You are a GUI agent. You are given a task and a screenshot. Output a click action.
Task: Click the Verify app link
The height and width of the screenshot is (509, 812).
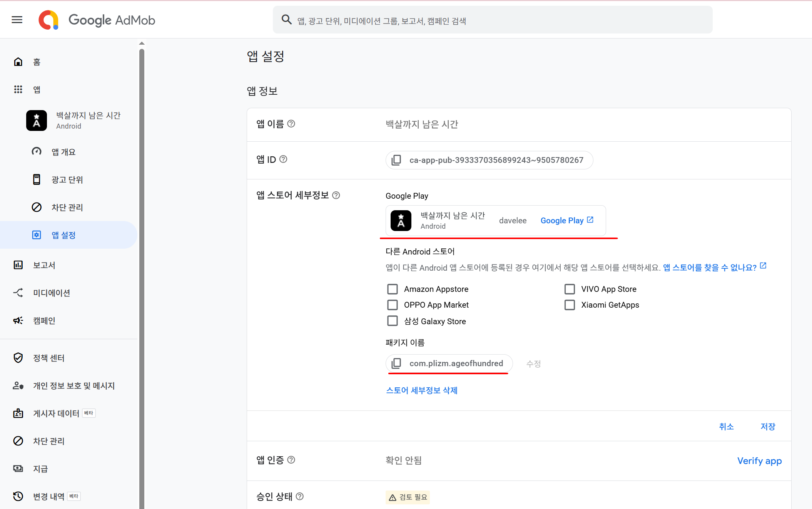coord(759,461)
